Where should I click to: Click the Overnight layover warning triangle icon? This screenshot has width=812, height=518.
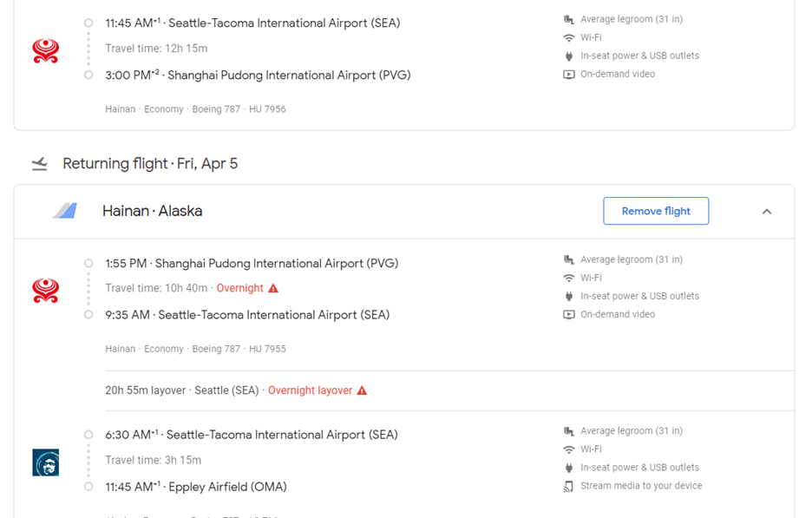(x=362, y=390)
